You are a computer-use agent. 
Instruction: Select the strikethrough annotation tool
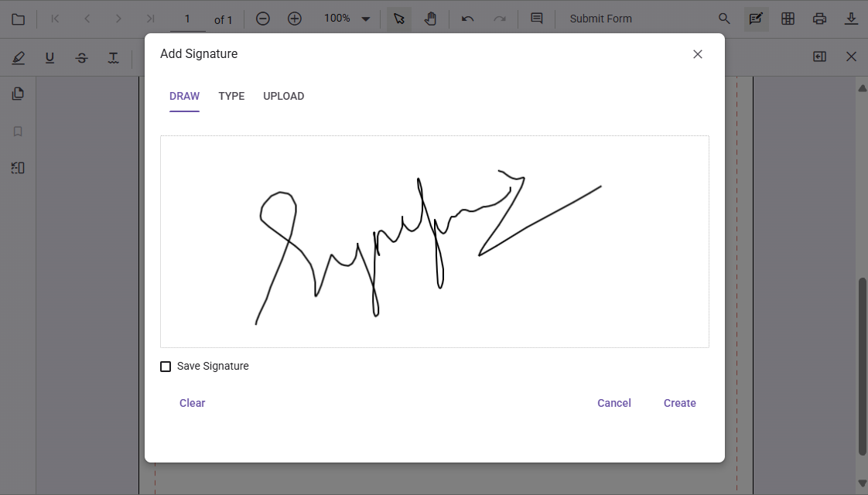point(81,57)
